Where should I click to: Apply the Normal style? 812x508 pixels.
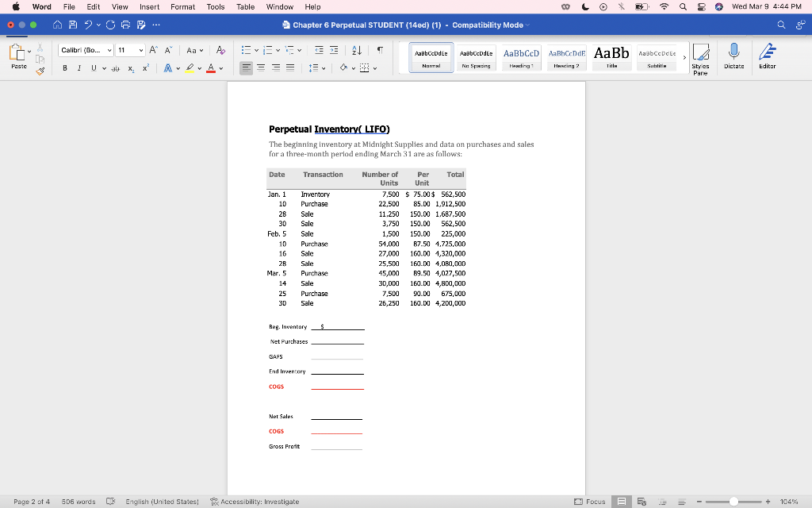[431, 57]
